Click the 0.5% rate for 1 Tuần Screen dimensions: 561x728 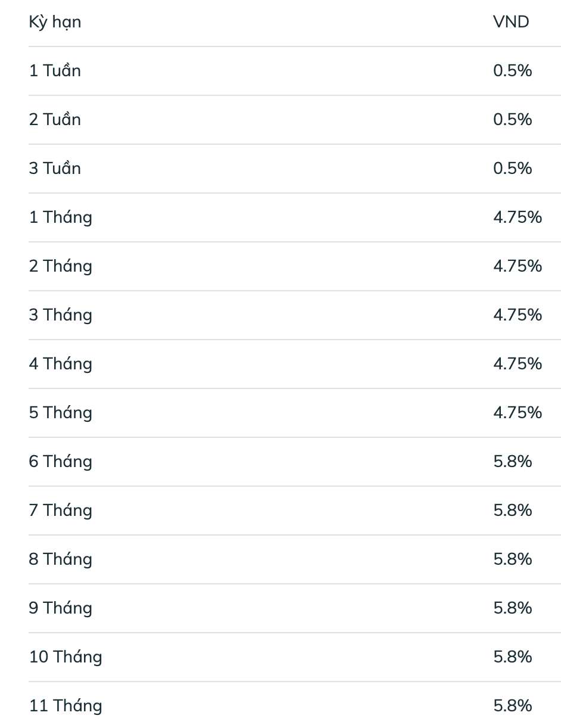click(512, 71)
